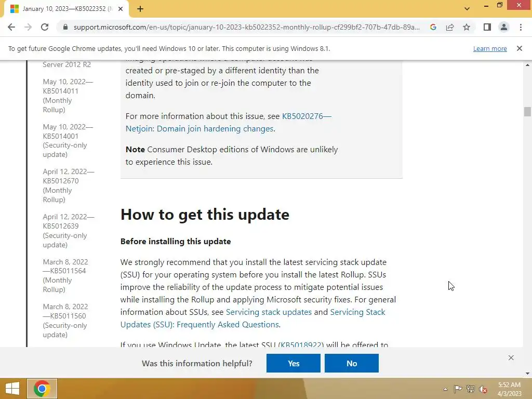Dismiss the Chrome update notification bar
This screenshot has height=399, width=532.
[520, 48]
